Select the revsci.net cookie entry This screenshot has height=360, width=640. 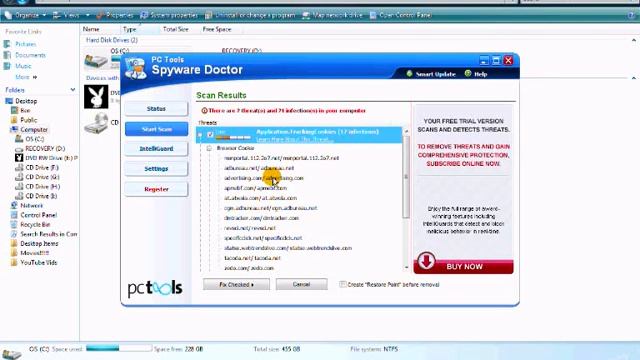pos(250,228)
